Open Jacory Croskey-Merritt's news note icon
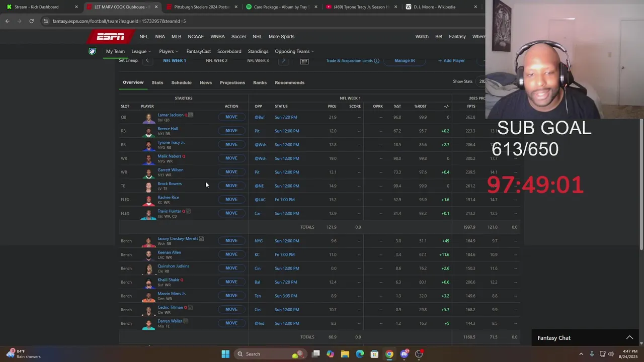The image size is (644, 362). pyautogui.click(x=201, y=239)
